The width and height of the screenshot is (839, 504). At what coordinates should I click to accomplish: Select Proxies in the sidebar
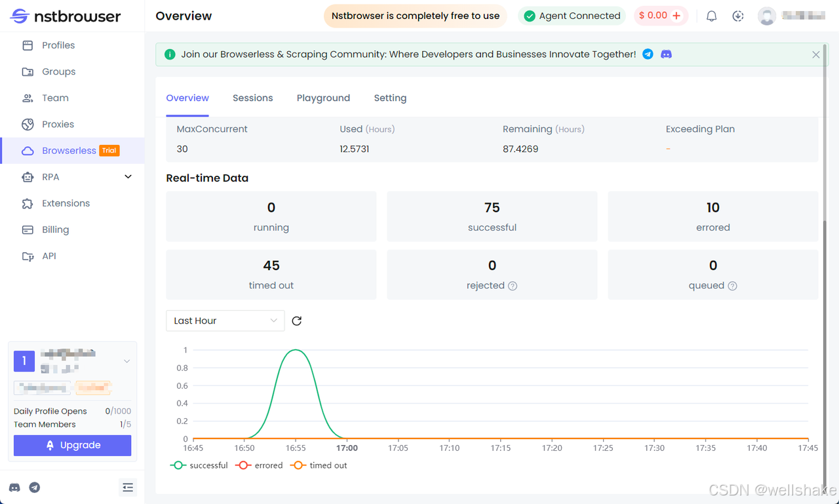pyautogui.click(x=73, y=124)
